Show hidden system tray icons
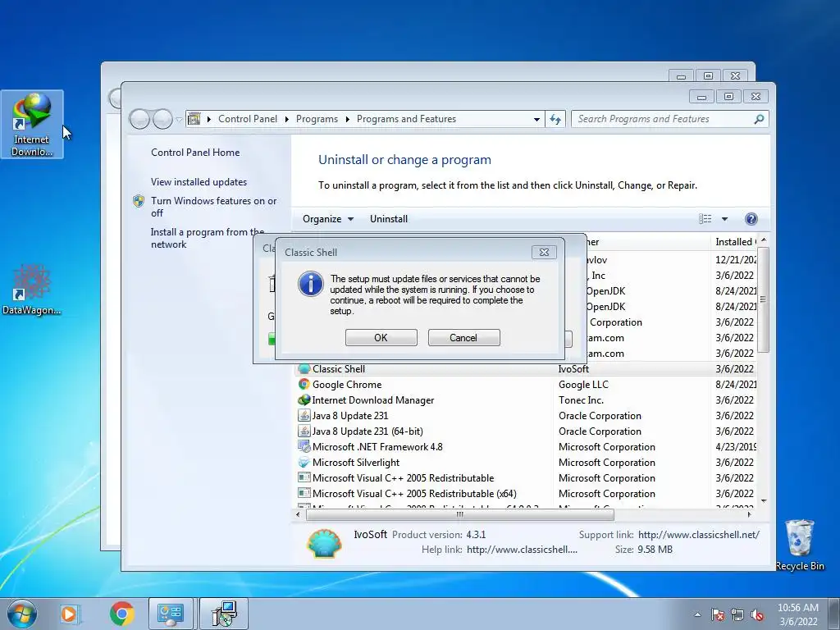840x630 pixels. pyautogui.click(x=697, y=614)
